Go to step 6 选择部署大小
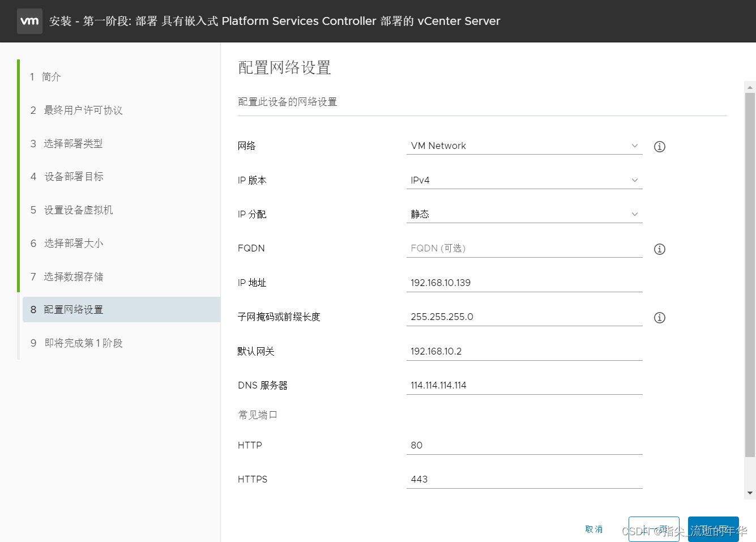 click(x=66, y=244)
